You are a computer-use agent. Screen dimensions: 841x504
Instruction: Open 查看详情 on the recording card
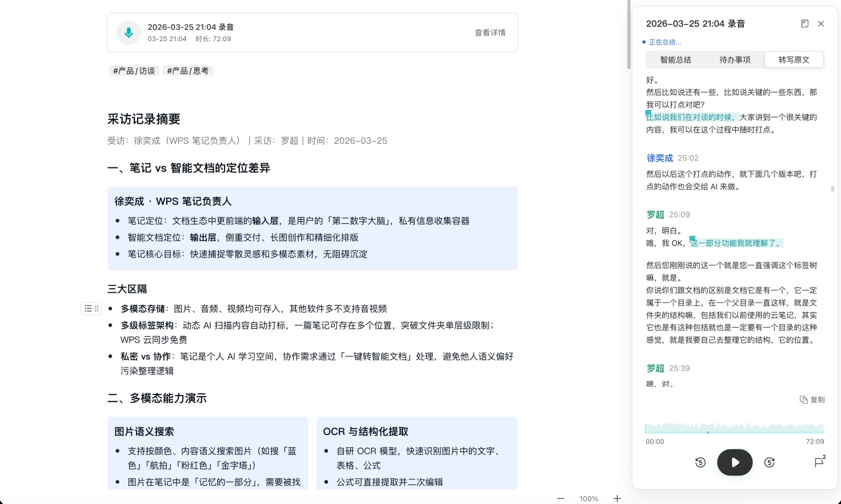(489, 33)
